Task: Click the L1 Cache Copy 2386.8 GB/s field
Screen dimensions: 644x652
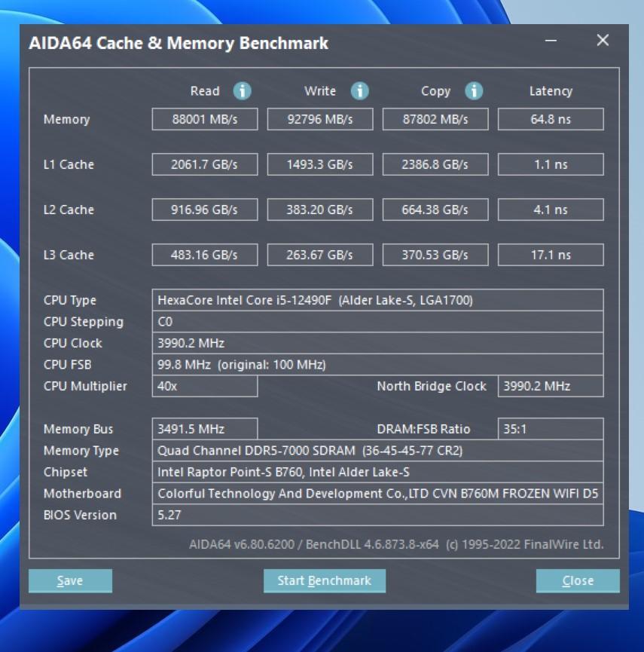Action: pyautogui.click(x=435, y=164)
